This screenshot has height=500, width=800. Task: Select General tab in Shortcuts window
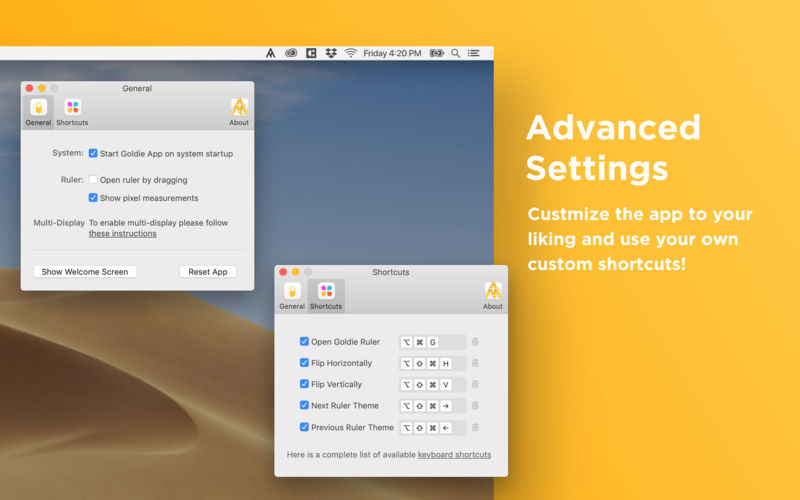pyautogui.click(x=292, y=296)
